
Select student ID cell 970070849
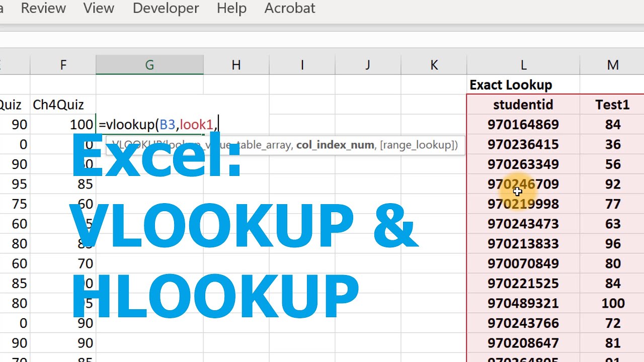(523, 263)
